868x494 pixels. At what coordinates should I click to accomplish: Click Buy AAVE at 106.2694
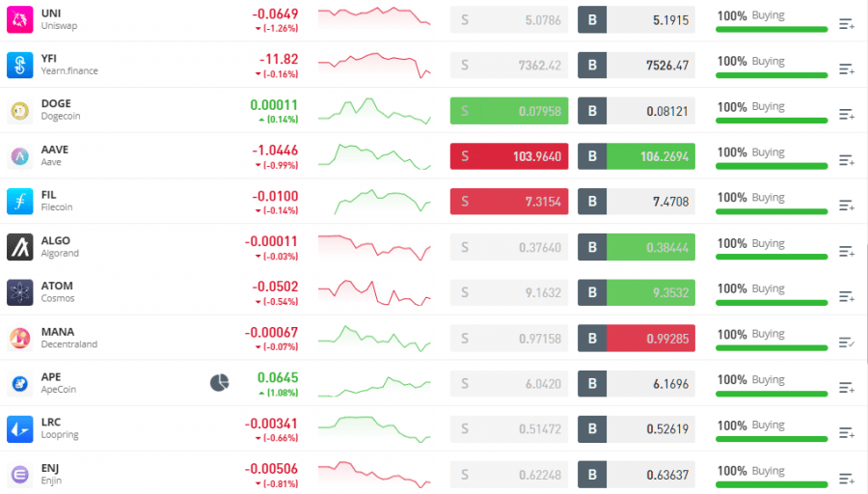[x=637, y=156]
